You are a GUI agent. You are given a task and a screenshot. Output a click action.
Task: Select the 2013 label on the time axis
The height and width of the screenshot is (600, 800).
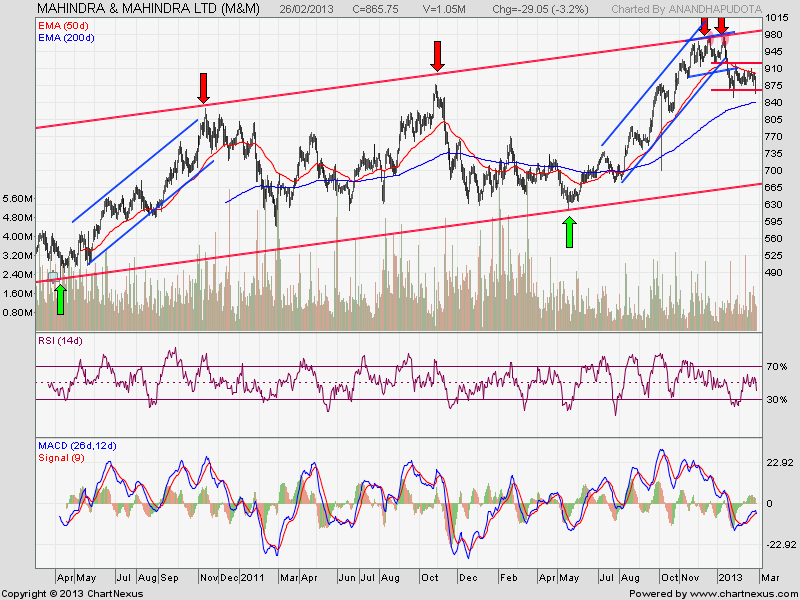[731, 578]
